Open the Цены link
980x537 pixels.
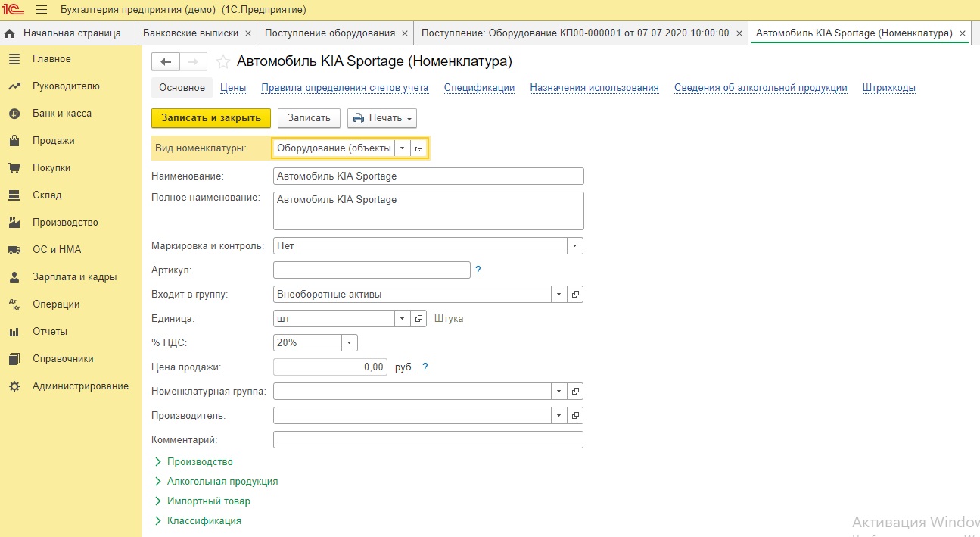(233, 88)
